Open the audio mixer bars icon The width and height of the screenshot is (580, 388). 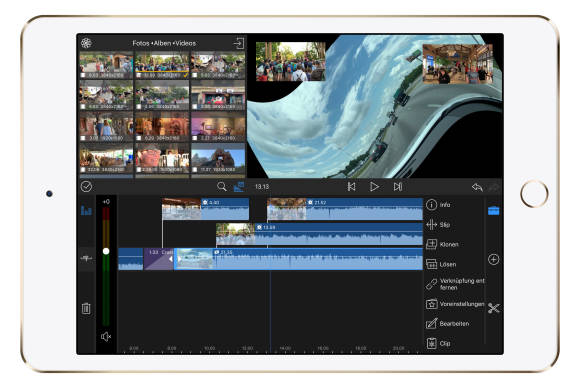point(86,210)
